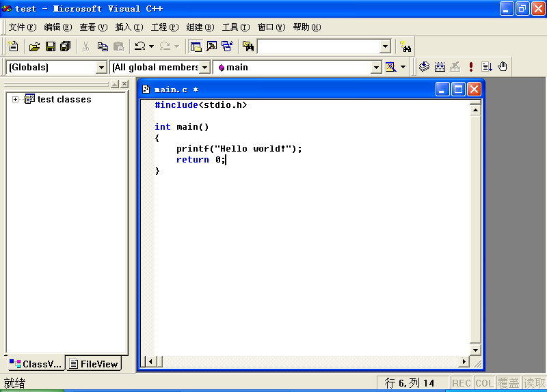Open the 插入(I) menu
The height and width of the screenshot is (392, 547).
pyautogui.click(x=129, y=27)
